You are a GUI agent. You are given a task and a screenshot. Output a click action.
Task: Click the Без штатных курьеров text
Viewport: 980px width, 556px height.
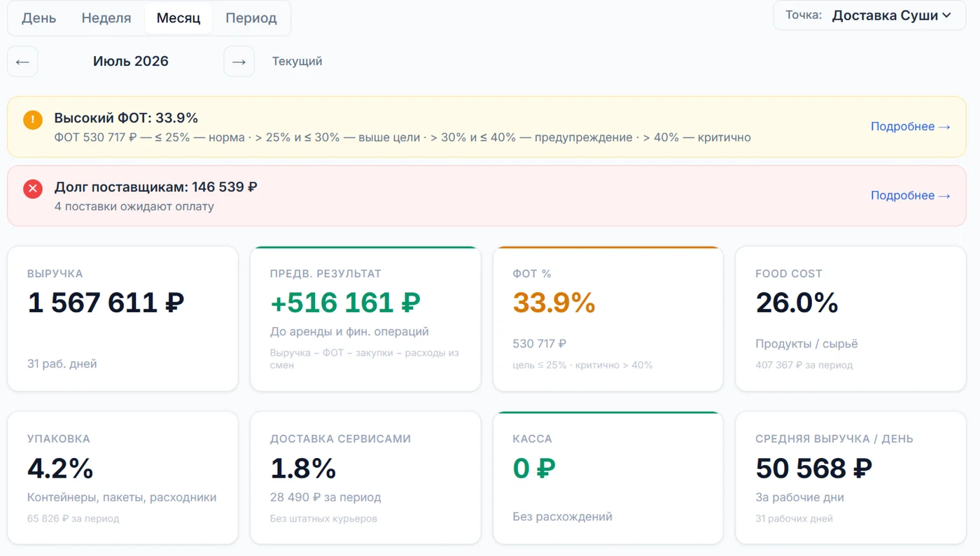[x=324, y=519]
